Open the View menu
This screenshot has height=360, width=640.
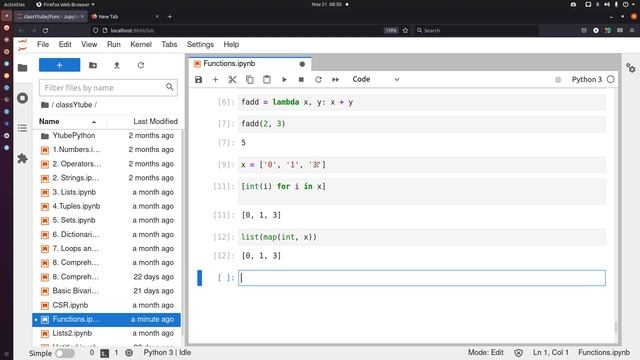tap(89, 44)
